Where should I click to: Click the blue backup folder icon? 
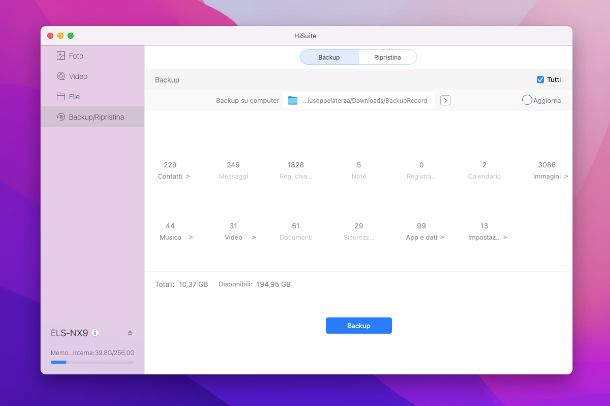pyautogui.click(x=293, y=100)
